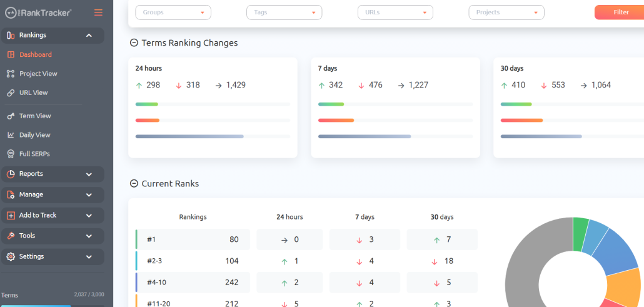
Task: Open Full SERPs page
Action: pyautogui.click(x=34, y=154)
